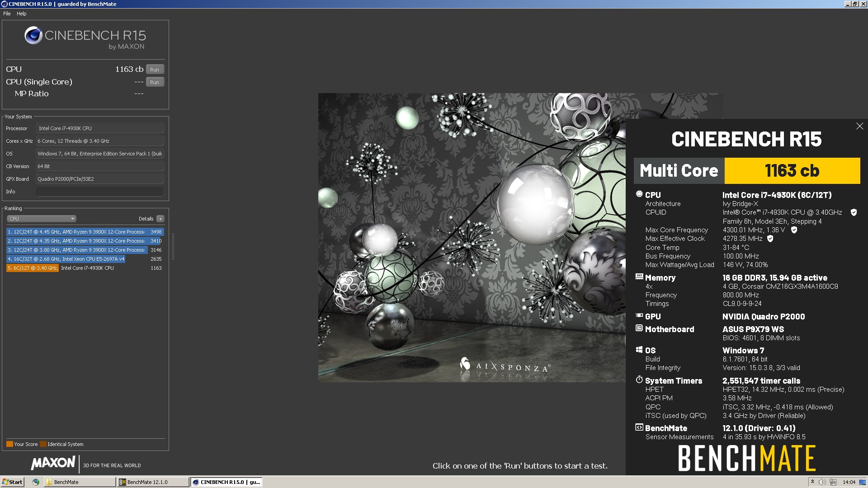Click the Cinebench logo sphere icon
This screenshot has width=868, height=488.
click(x=33, y=35)
